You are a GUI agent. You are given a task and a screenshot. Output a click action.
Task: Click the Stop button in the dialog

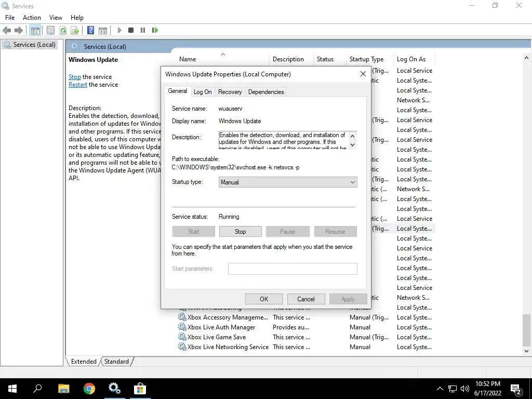point(240,231)
